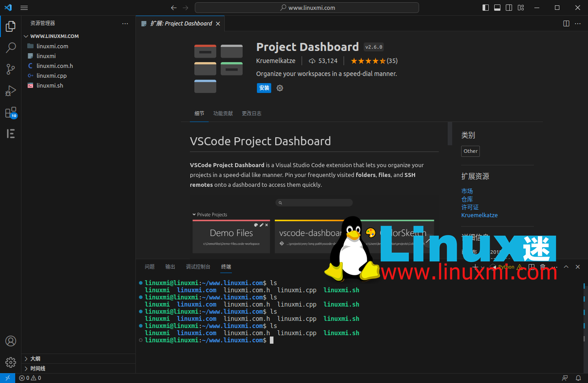The width and height of the screenshot is (588, 383).
Task: Click the www.linuxmi.com command center search box
Action: [307, 8]
